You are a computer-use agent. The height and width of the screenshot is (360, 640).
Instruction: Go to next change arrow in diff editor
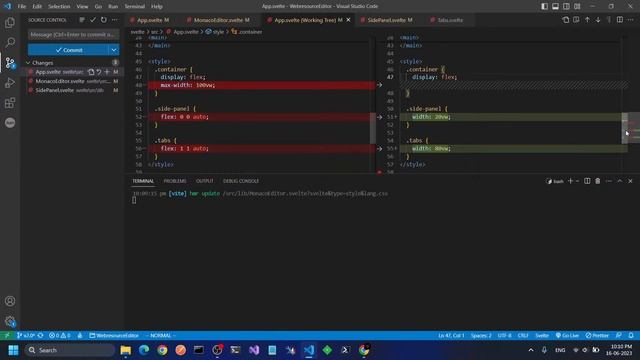598,20
